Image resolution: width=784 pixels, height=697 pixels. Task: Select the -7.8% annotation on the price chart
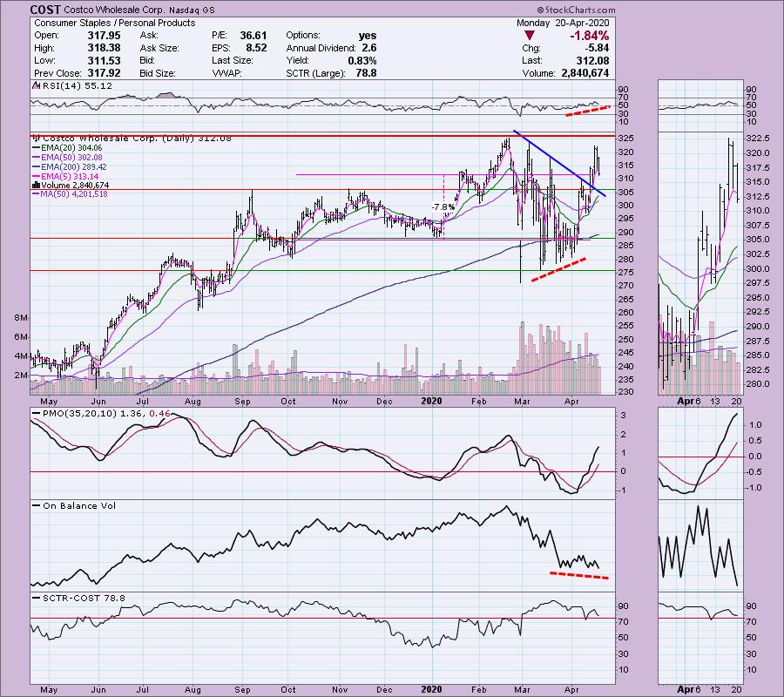[x=443, y=207]
